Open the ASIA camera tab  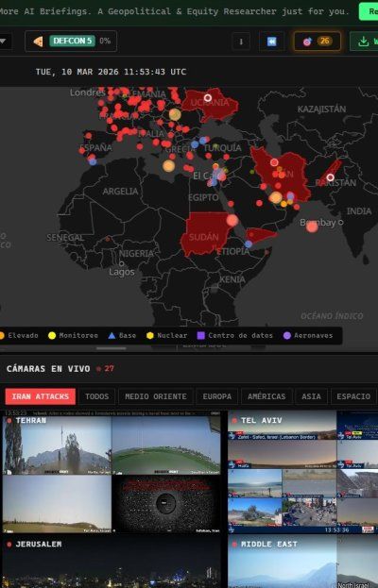tap(311, 396)
